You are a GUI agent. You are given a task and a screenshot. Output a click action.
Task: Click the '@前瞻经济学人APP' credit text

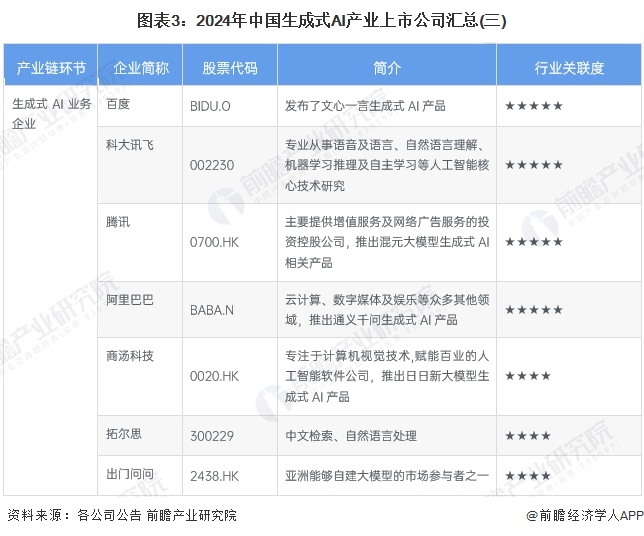584,515
